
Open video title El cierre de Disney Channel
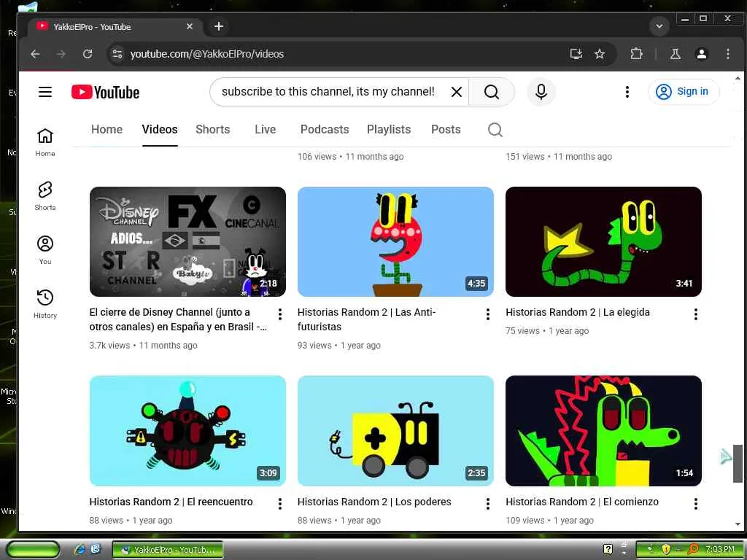[x=178, y=319]
